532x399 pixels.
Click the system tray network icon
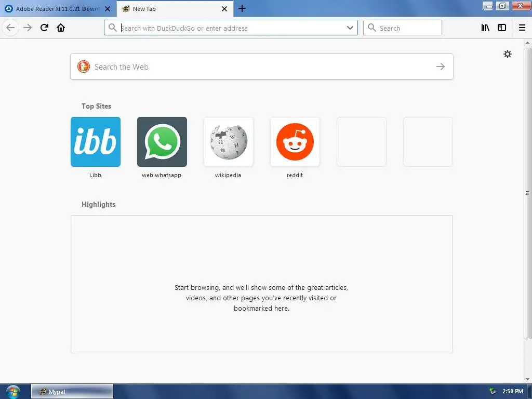pos(493,392)
